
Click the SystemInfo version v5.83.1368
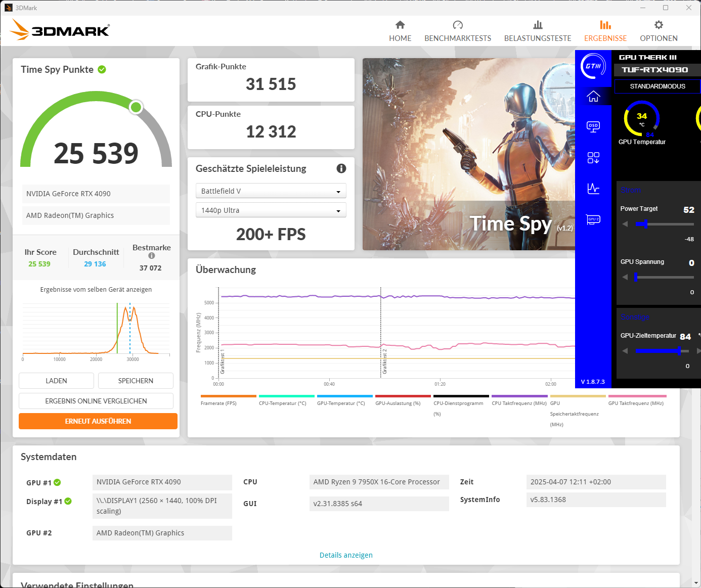596,500
